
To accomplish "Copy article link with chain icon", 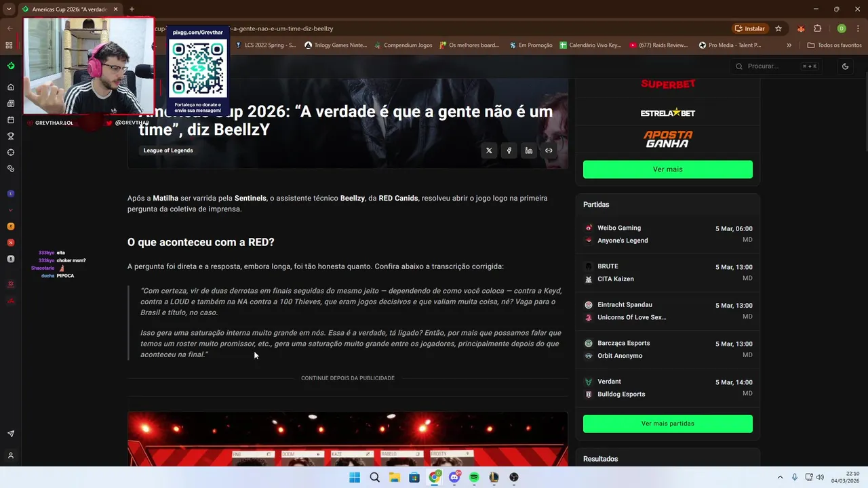I will (x=549, y=150).
